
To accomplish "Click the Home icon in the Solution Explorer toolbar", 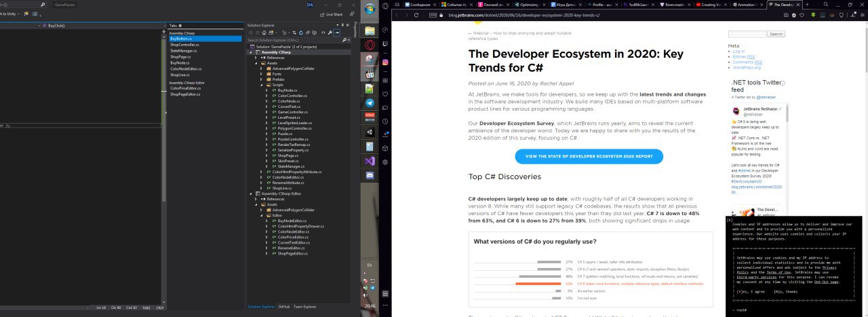I will (264, 33).
